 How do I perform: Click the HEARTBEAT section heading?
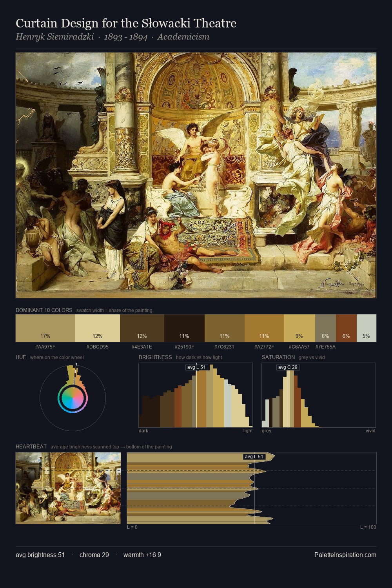pos(31,446)
